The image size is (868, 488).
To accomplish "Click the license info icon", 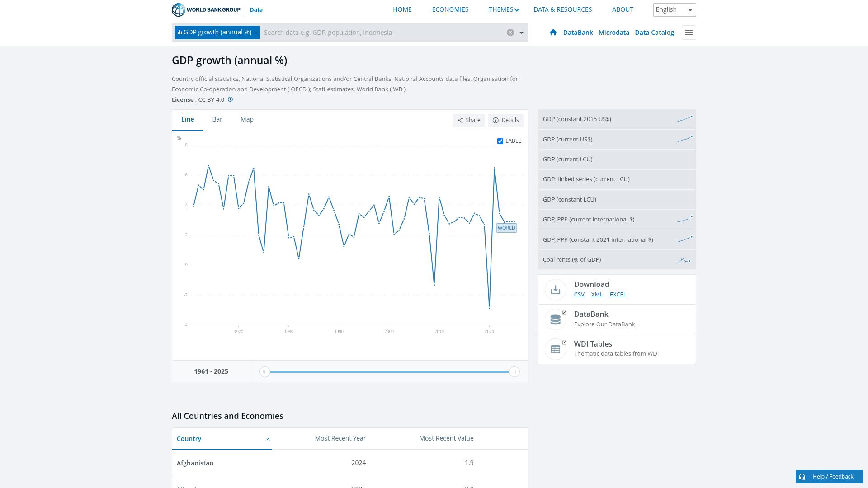I will coord(230,99).
